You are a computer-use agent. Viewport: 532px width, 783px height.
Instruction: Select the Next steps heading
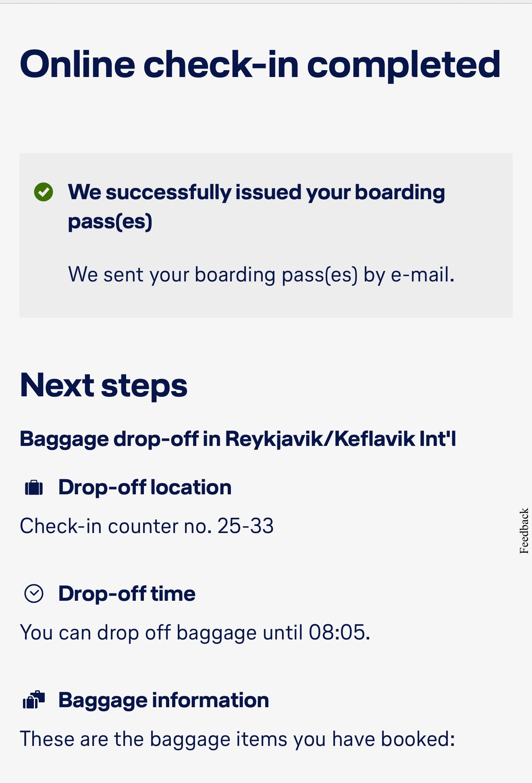click(x=104, y=385)
